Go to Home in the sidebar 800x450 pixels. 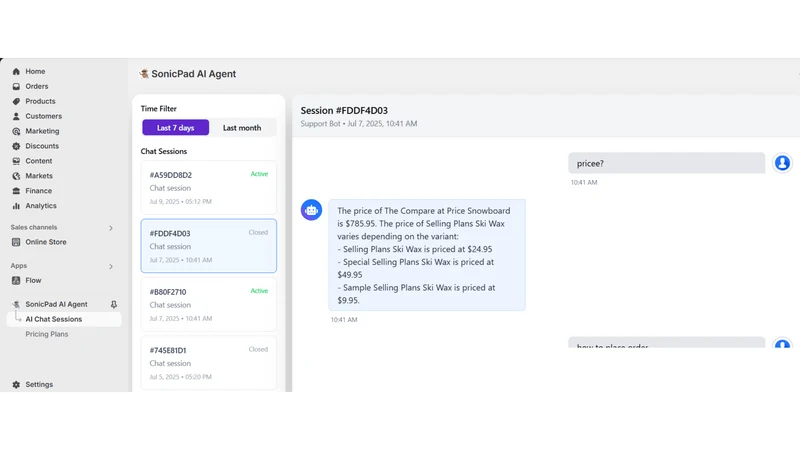(35, 71)
